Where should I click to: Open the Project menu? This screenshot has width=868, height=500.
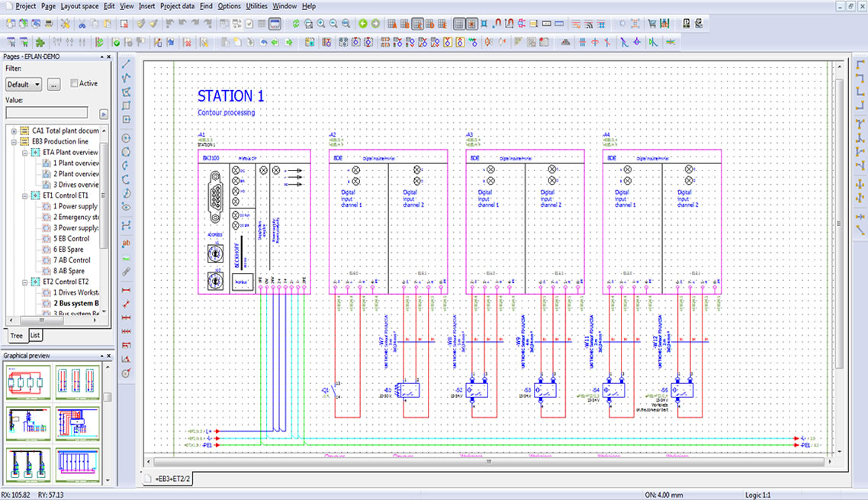pyautogui.click(x=25, y=6)
